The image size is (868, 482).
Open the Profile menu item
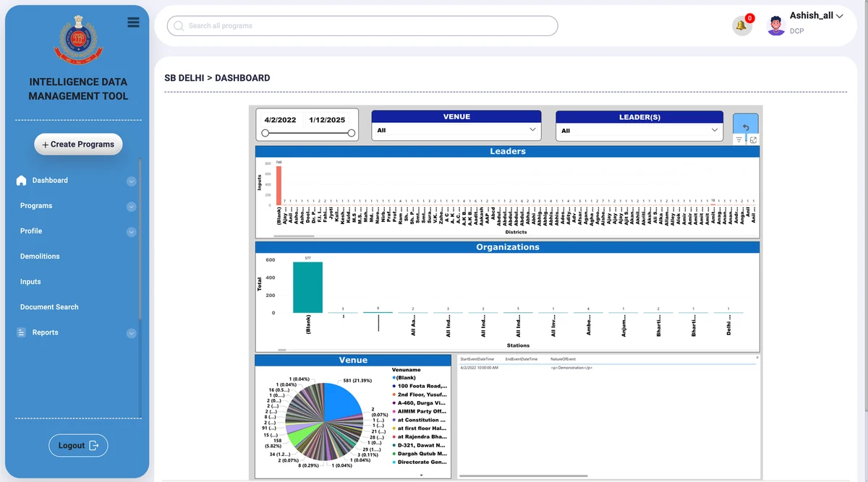[x=31, y=231]
